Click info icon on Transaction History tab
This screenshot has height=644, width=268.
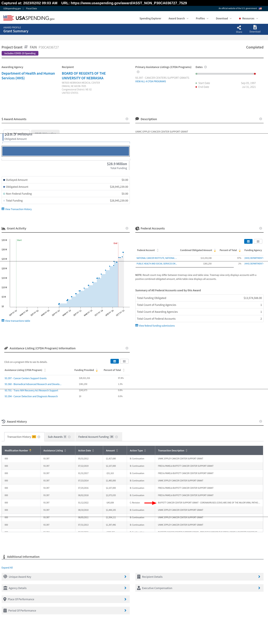39,437
